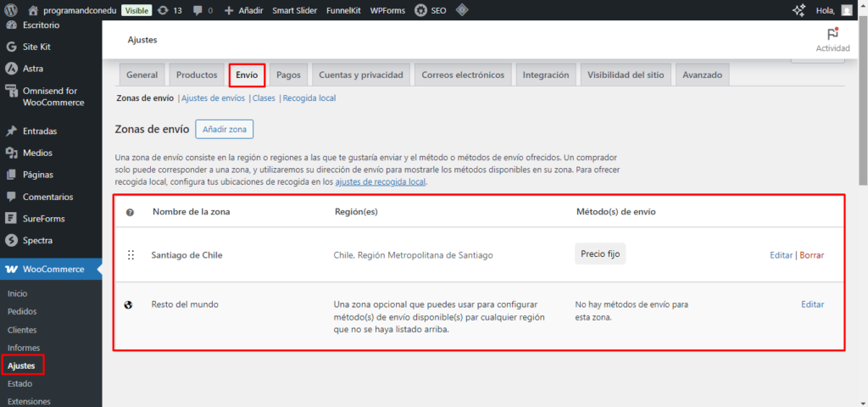Click the Hola greeting in admin bar
The width and height of the screenshot is (868, 407).
tap(826, 10)
